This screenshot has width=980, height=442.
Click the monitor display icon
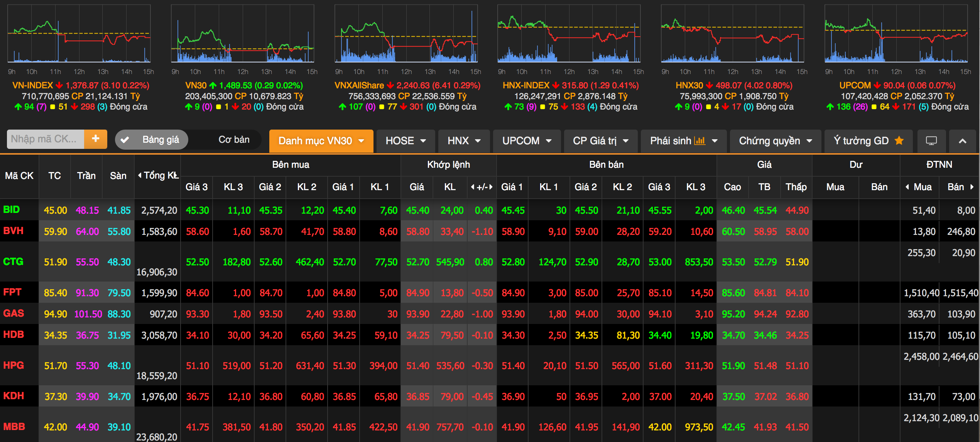931,141
